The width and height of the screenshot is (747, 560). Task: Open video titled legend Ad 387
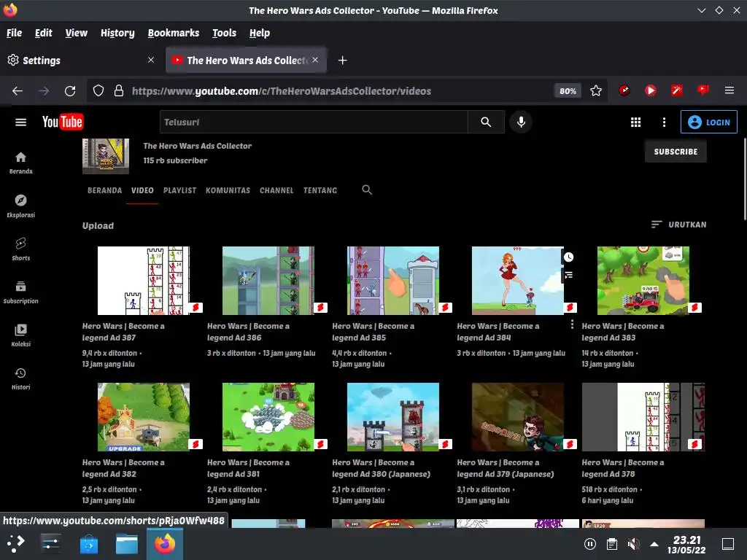pos(123,332)
